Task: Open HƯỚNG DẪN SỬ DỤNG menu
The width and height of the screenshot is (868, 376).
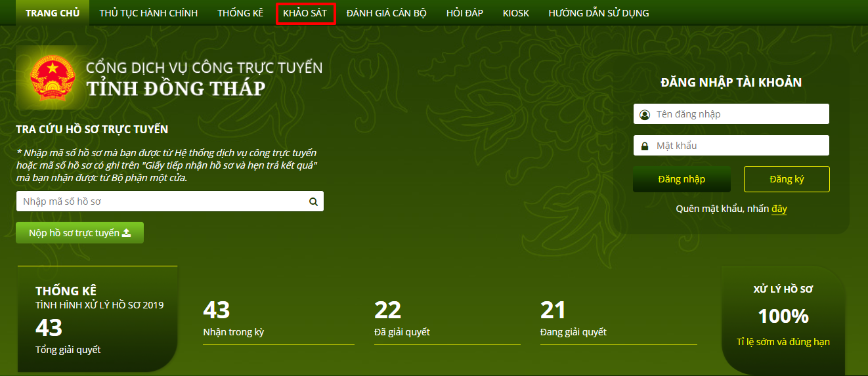Action: coord(599,13)
